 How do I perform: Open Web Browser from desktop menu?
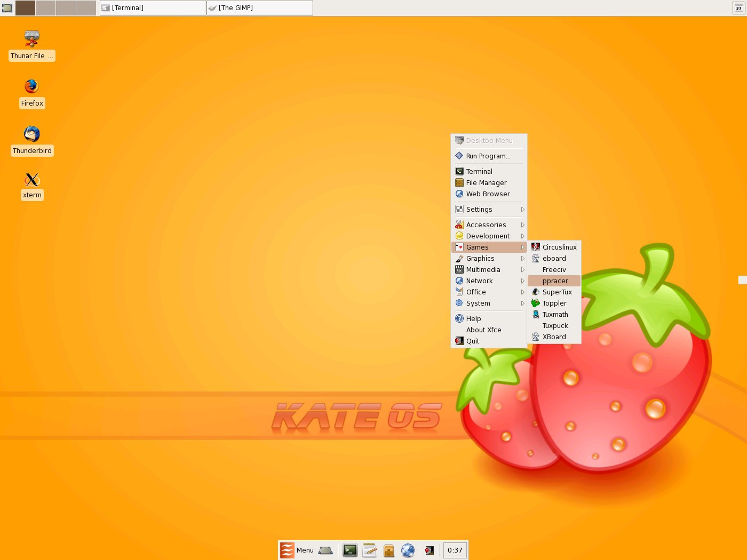(x=489, y=194)
